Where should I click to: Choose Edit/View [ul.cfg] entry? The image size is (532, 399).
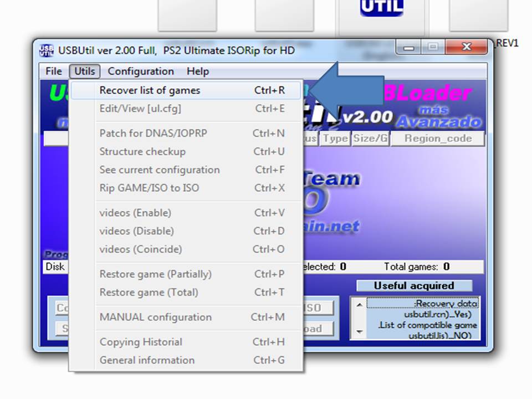(186, 109)
